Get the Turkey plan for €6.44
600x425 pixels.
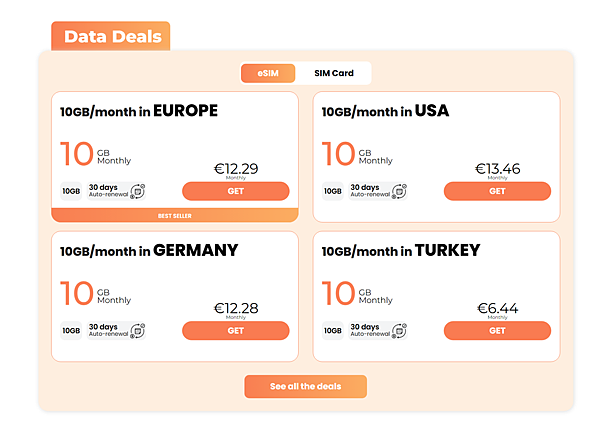tap(497, 331)
